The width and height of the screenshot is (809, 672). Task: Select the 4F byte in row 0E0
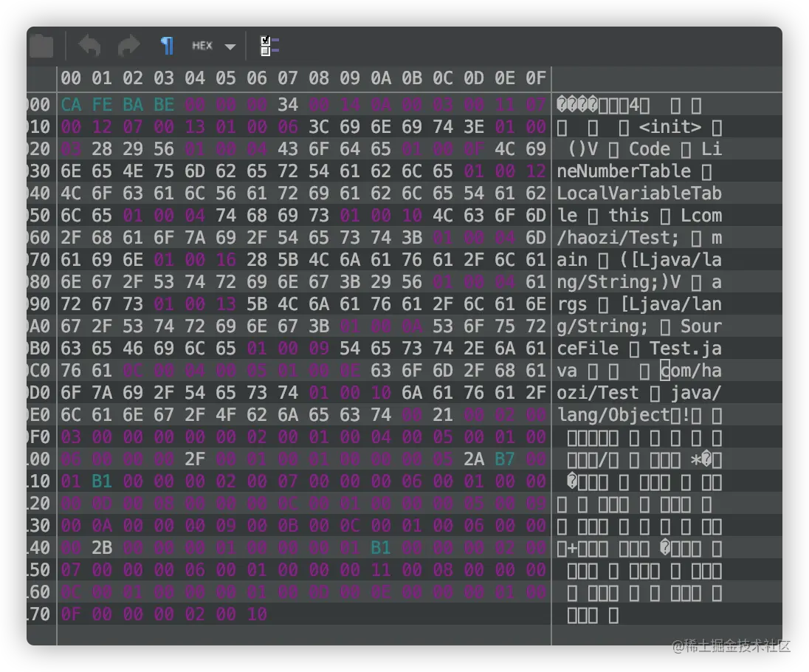point(225,415)
